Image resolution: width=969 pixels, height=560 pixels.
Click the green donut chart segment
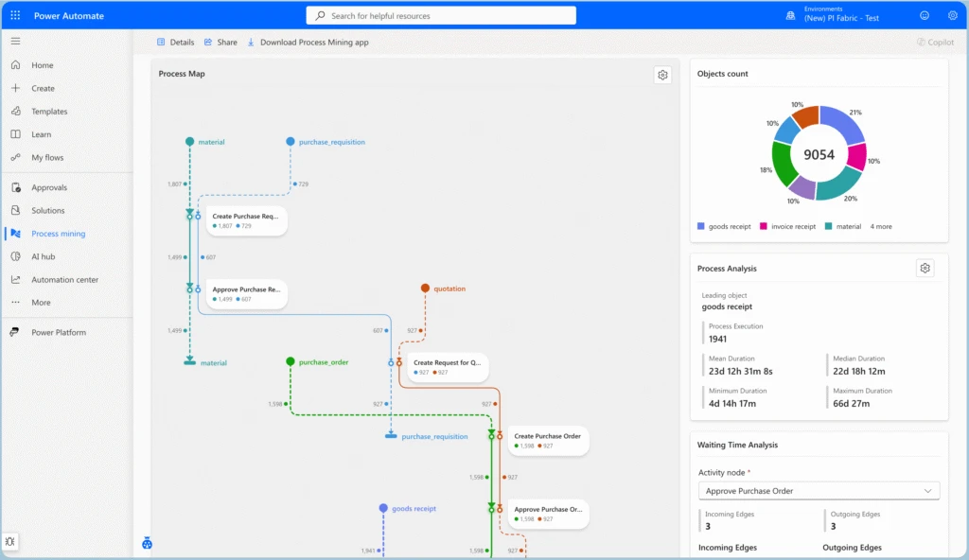pyautogui.click(x=784, y=163)
